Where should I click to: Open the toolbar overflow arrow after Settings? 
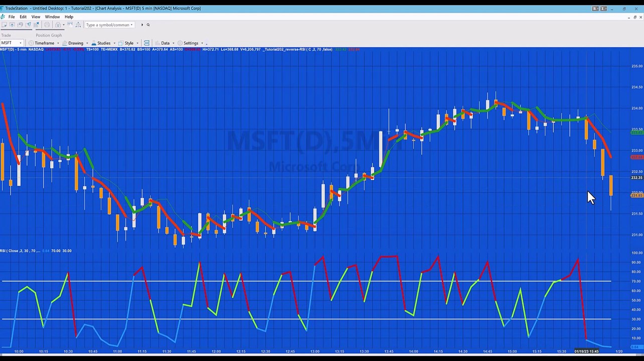(207, 43)
